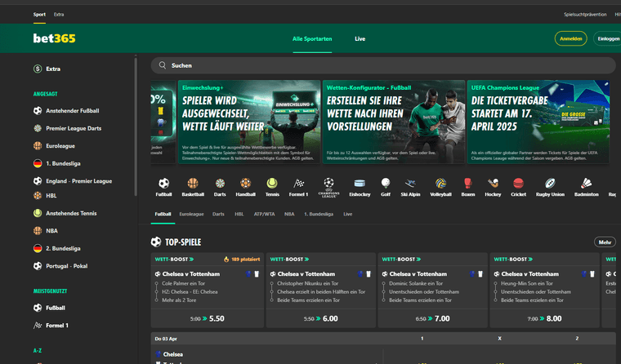The height and width of the screenshot is (364, 621).
Task: Click the search magnifier icon
Action: point(163,65)
